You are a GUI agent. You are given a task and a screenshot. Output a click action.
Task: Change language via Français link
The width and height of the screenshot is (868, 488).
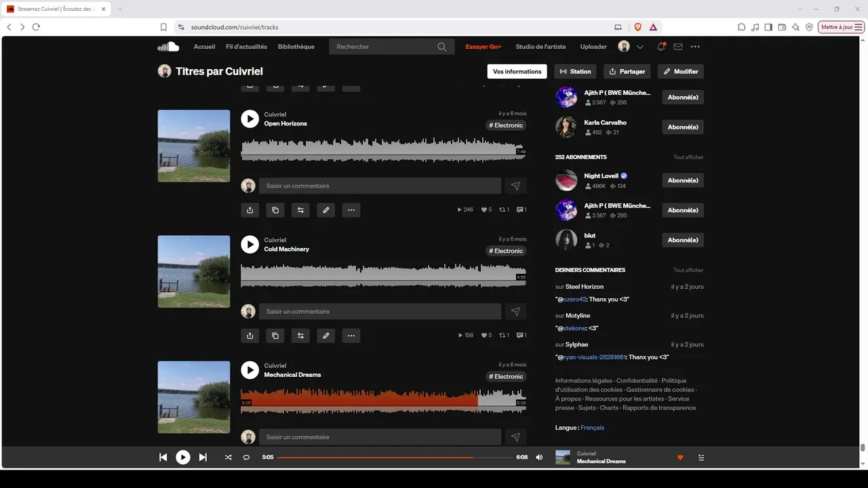point(592,428)
